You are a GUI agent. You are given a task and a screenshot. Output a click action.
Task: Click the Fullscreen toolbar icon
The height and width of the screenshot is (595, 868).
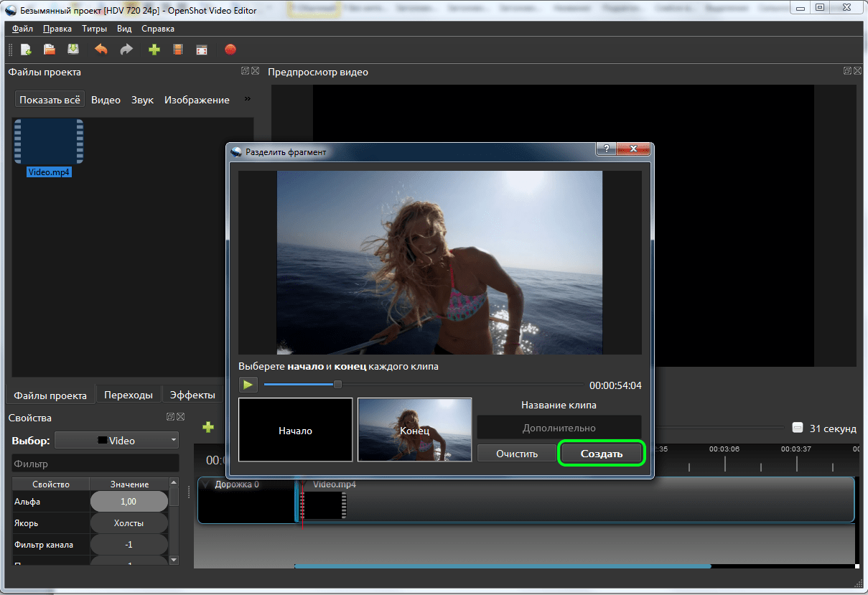[x=202, y=50]
